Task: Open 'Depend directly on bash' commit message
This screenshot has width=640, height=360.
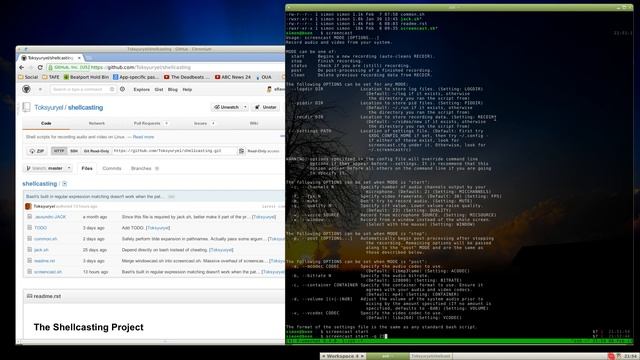Action: [x=164, y=250]
